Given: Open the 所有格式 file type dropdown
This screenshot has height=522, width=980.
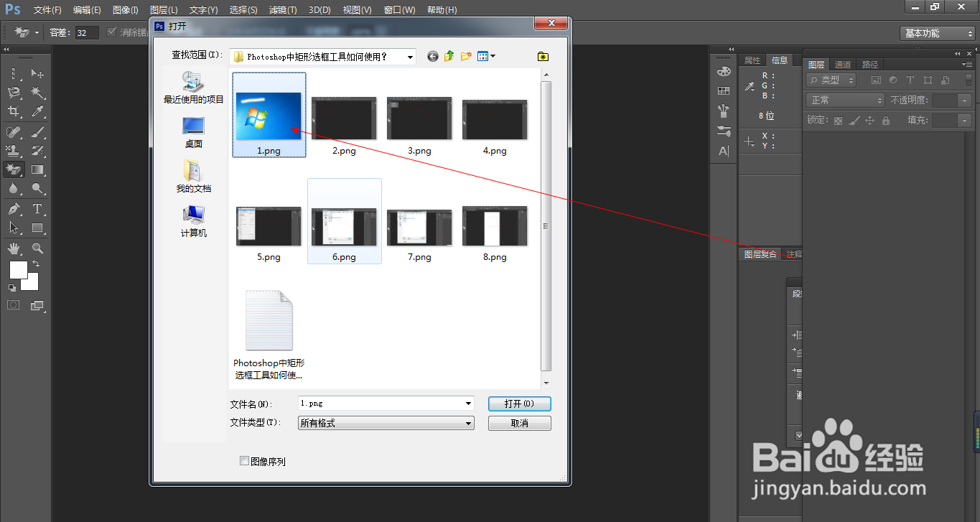Looking at the screenshot, I should [385, 423].
